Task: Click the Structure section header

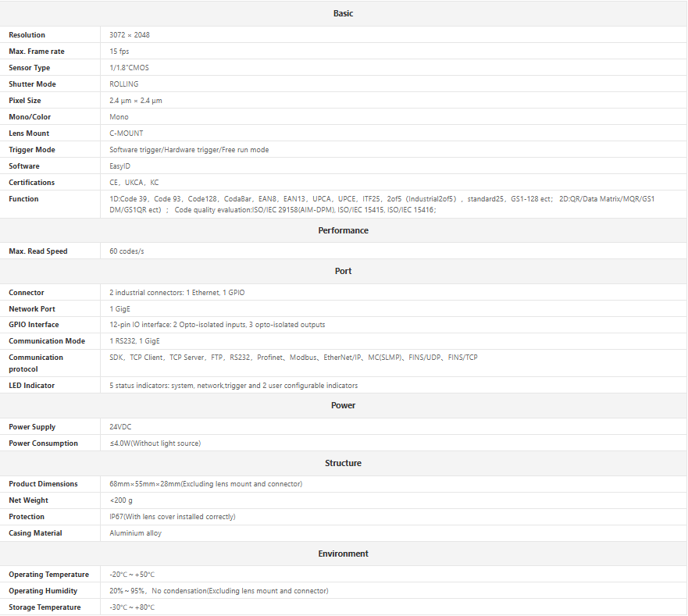Action: [343, 463]
